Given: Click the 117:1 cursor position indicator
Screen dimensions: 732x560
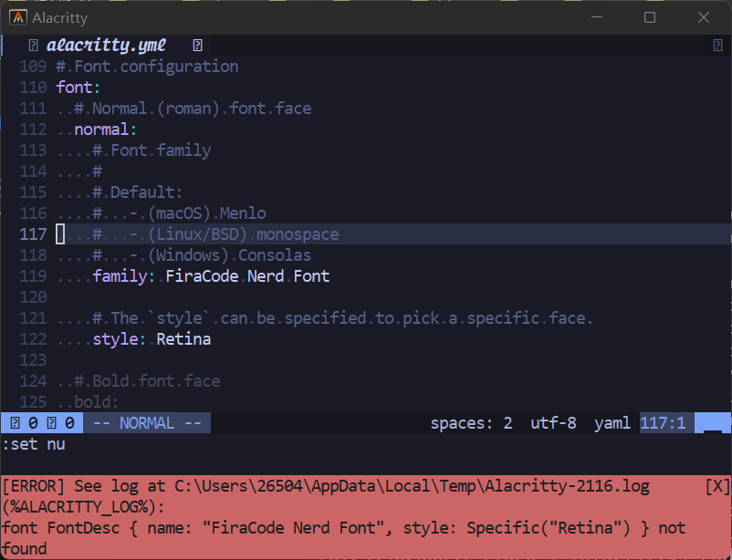Looking at the screenshot, I should point(664,422).
